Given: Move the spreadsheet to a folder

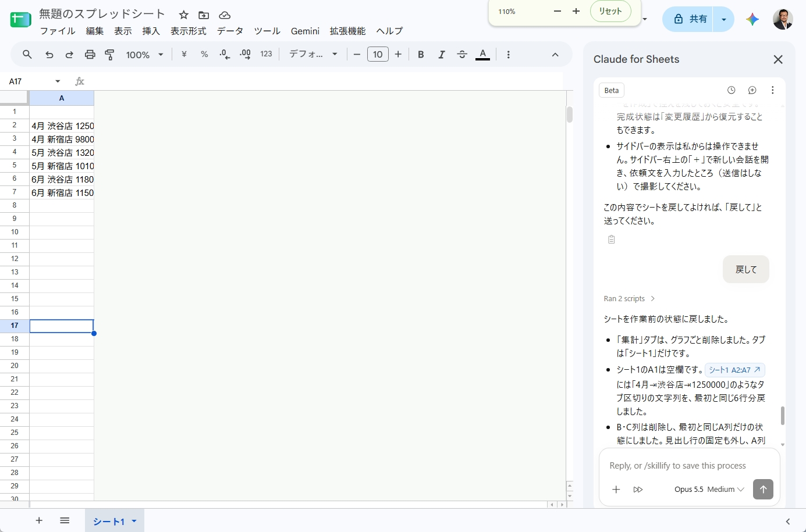Looking at the screenshot, I should pyautogui.click(x=204, y=15).
